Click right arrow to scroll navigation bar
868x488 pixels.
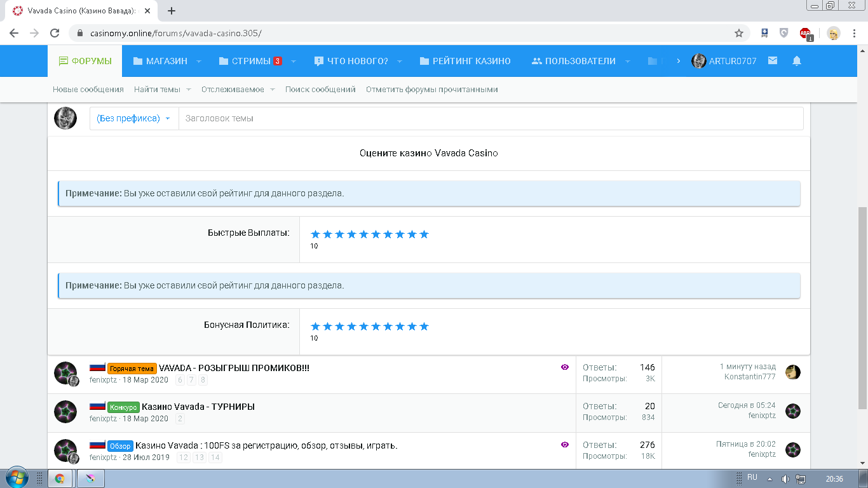pos(678,61)
